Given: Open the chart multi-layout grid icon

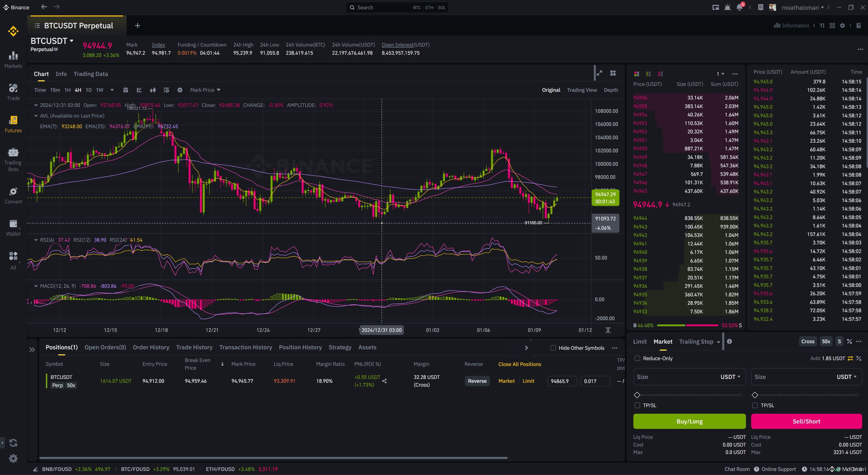Looking at the screenshot, I should tap(613, 73).
